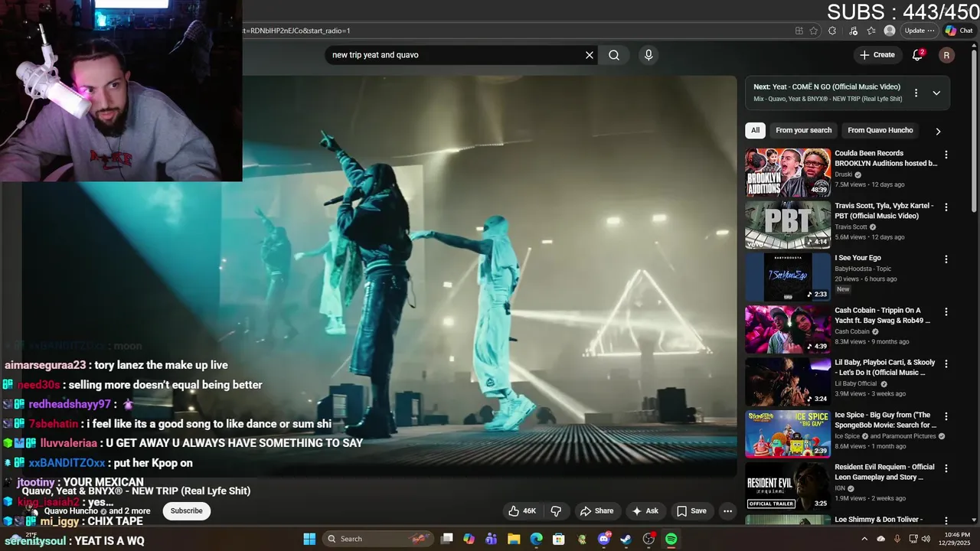Open the favorites list icon
The width and height of the screenshot is (980, 551).
[x=871, y=31]
